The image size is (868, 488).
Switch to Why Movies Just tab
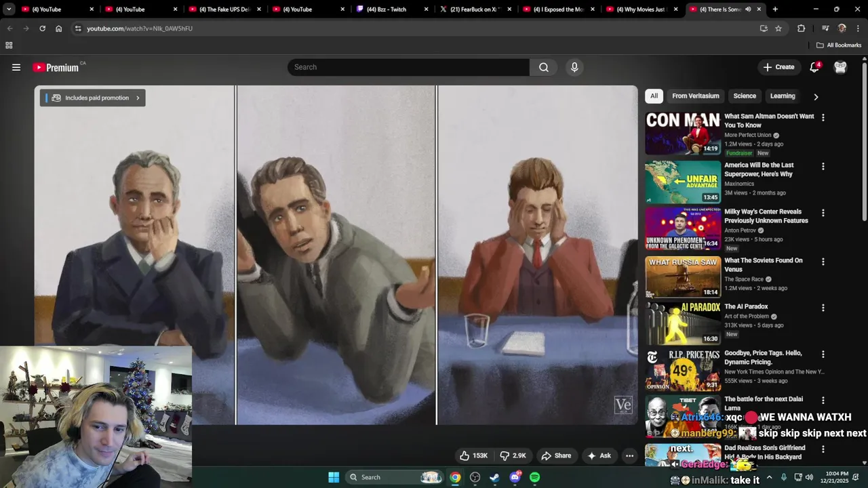tap(642, 9)
